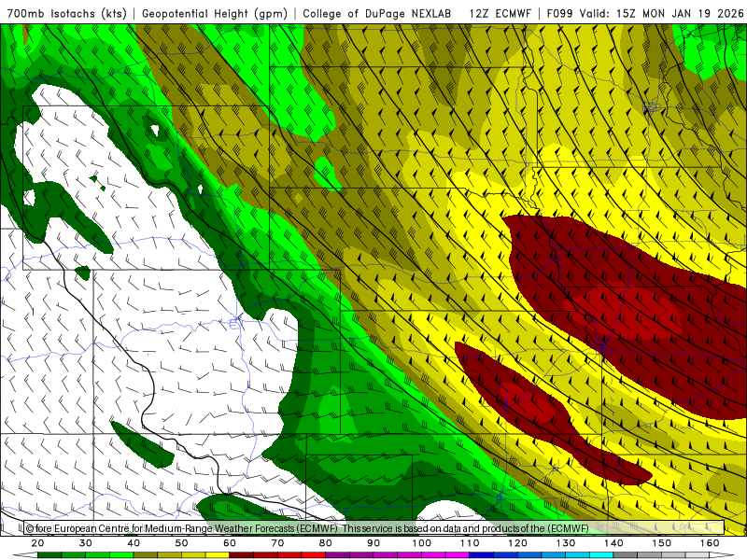Click the magenta legend swatch just before 110
The height and width of the screenshot is (560, 747).
click(458, 555)
